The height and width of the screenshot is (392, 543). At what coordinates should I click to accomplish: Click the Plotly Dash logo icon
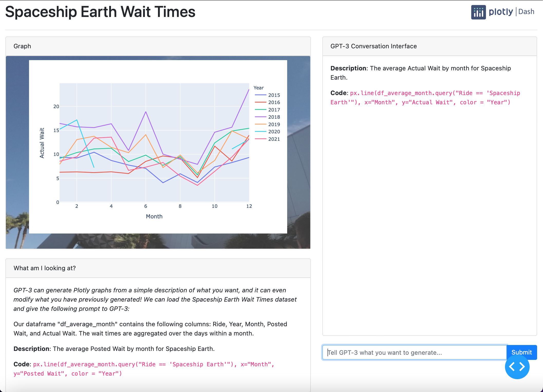tap(478, 12)
